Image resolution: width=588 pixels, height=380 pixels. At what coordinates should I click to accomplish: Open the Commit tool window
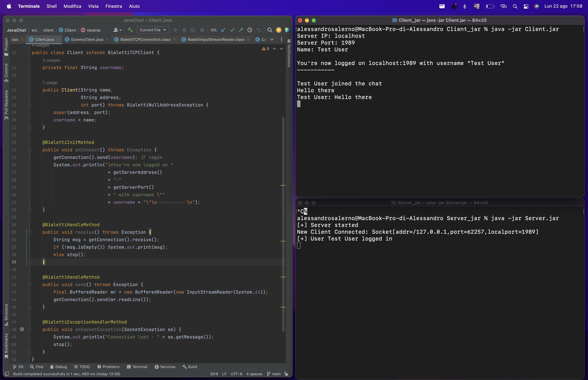[x=6, y=73]
